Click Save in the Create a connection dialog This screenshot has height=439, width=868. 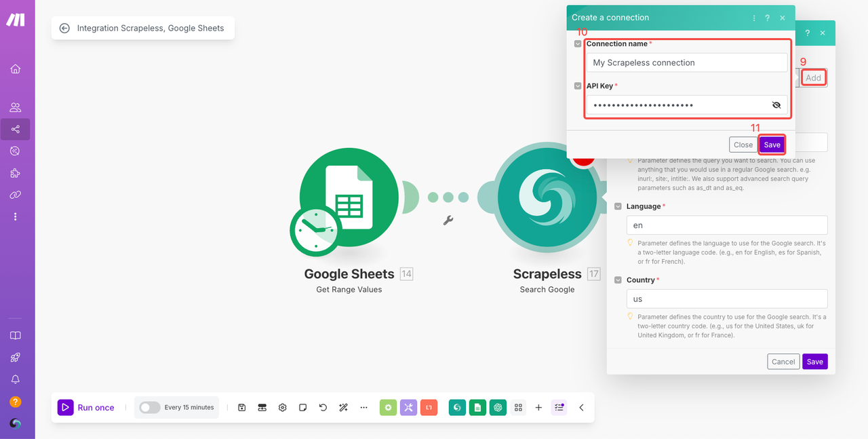click(772, 145)
